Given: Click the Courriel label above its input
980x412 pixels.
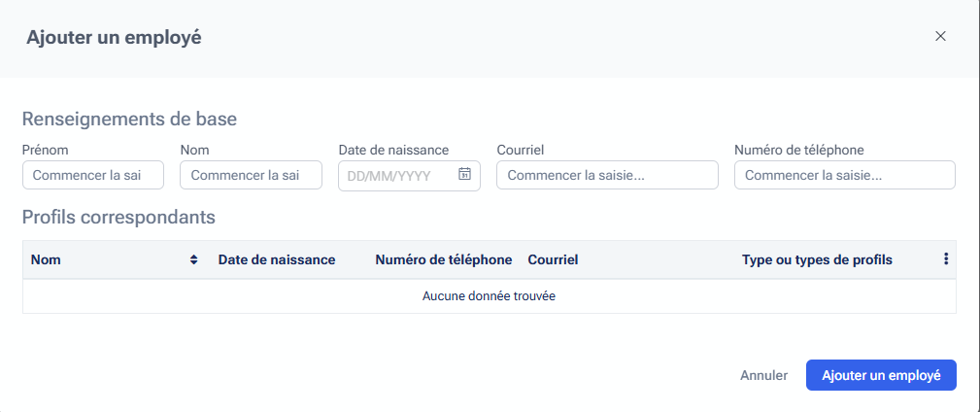Looking at the screenshot, I should tap(520, 151).
